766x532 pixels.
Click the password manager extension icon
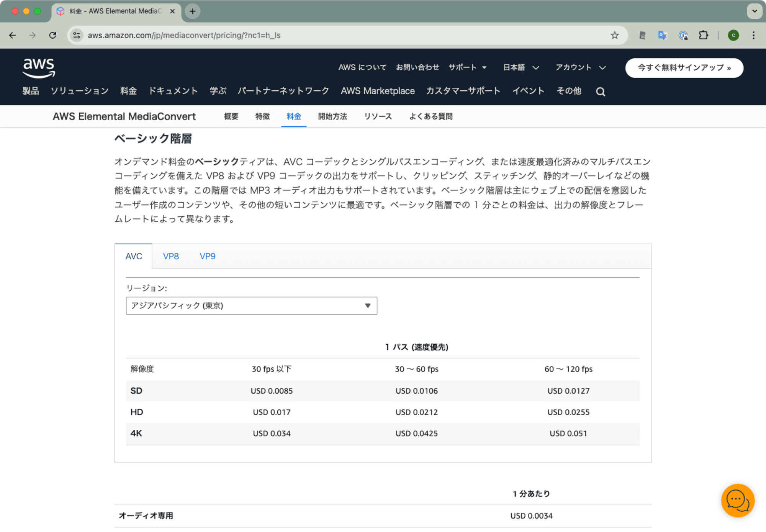click(x=683, y=35)
